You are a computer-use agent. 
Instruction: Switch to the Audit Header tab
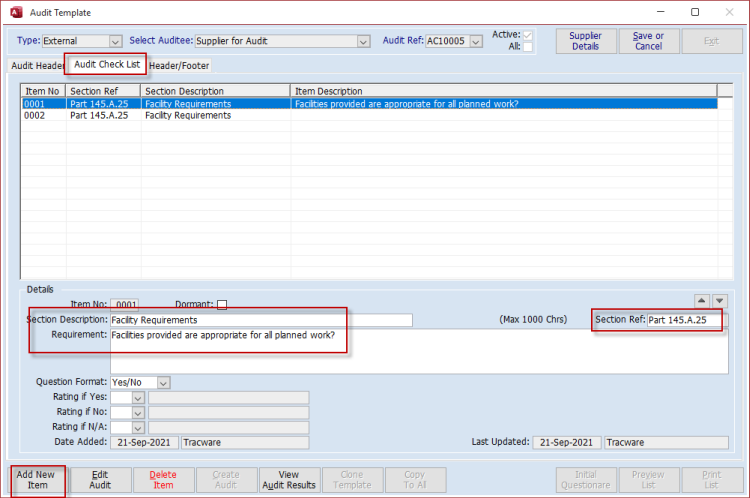(x=37, y=66)
